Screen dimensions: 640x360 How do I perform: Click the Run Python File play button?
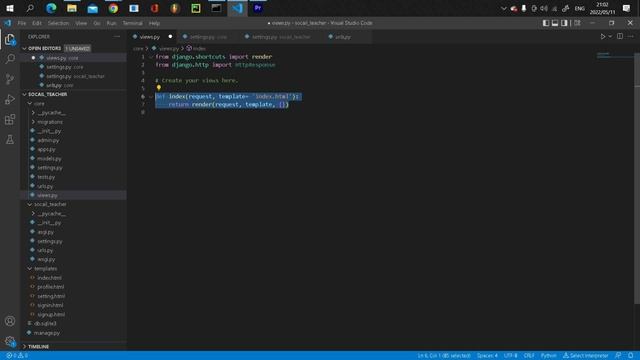tap(602, 36)
